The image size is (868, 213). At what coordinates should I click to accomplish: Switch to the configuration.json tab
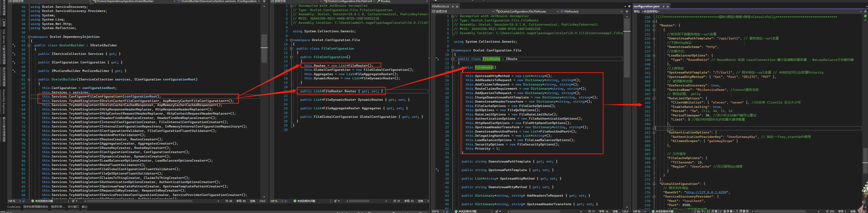tap(646, 6)
